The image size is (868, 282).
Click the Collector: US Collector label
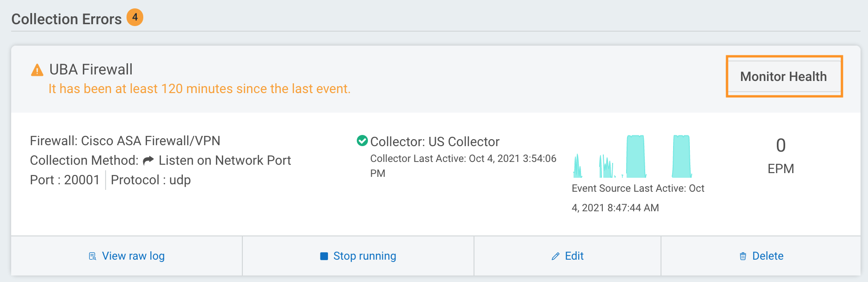click(x=434, y=141)
